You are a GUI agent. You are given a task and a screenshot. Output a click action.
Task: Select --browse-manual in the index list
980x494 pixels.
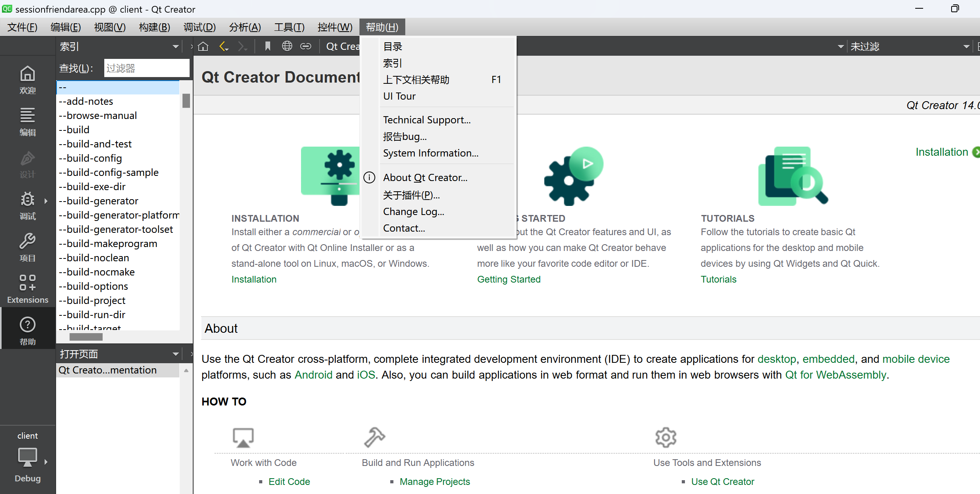(118, 116)
